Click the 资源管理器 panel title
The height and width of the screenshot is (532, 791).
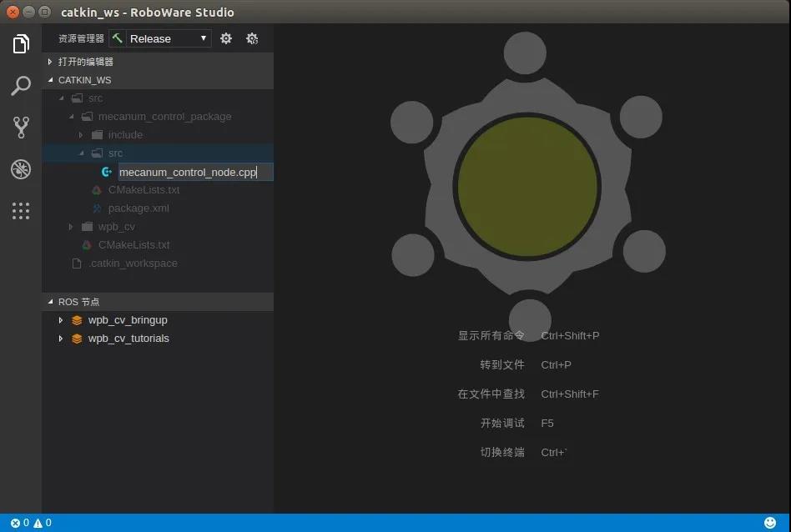[81, 38]
